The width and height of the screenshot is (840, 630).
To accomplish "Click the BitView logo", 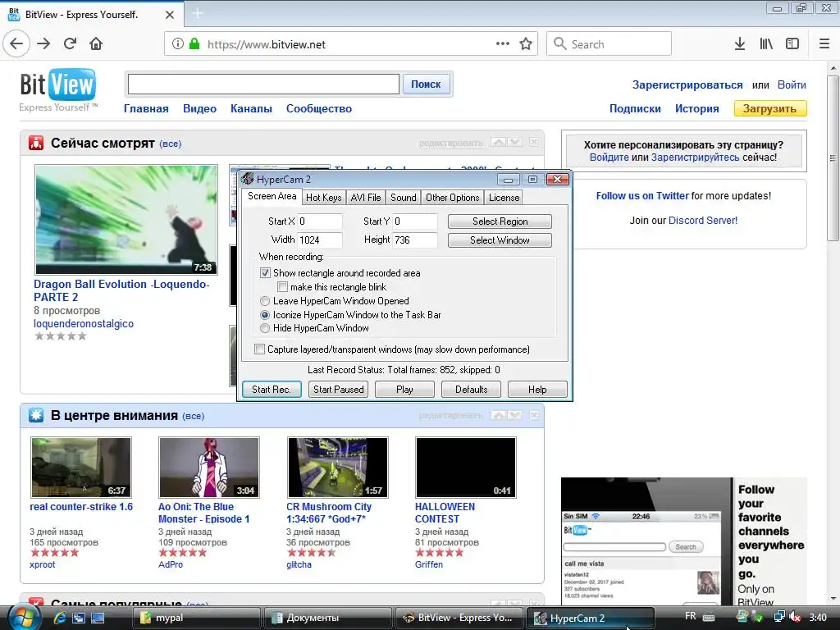I will 58,89.
